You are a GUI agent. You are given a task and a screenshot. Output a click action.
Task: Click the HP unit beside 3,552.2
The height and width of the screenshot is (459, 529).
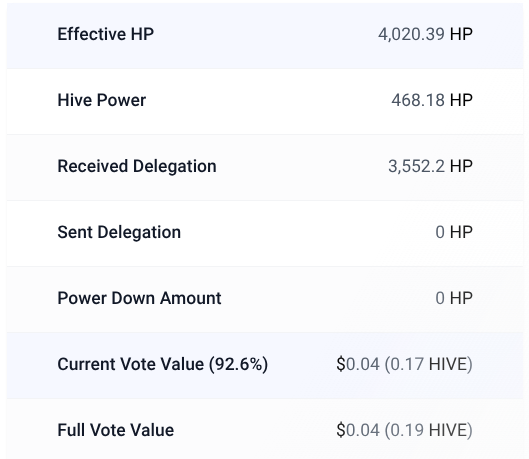pos(461,166)
